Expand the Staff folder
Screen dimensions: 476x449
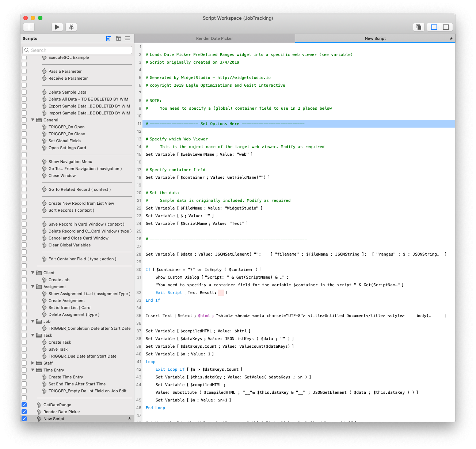click(33, 363)
